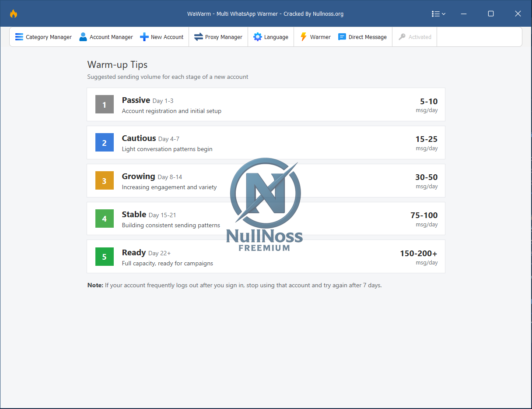This screenshot has width=532, height=409.
Task: Click the flame app icon in title bar
Action: (14, 14)
